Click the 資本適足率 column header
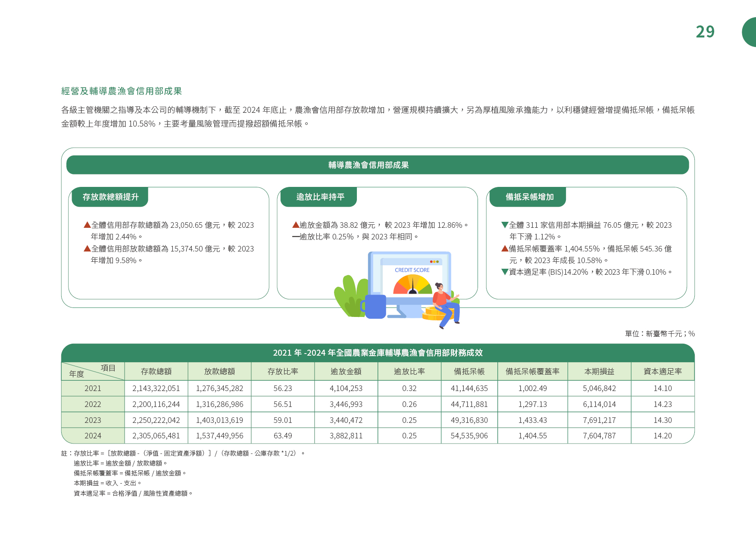 click(x=663, y=371)
